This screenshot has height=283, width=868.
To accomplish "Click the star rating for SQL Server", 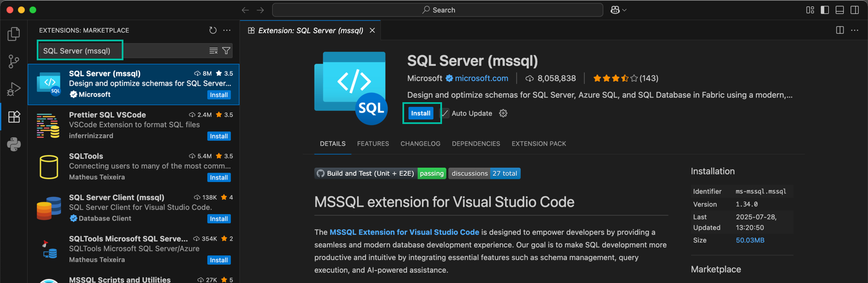I will point(615,79).
